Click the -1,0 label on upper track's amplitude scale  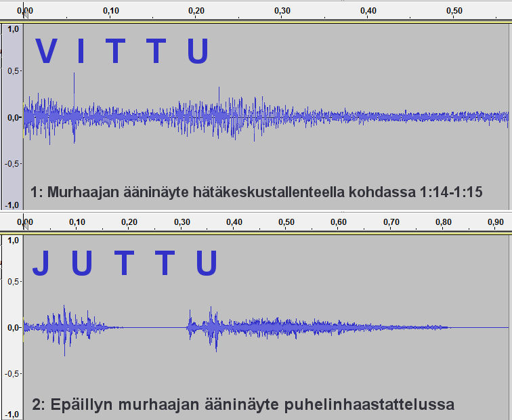[12, 205]
